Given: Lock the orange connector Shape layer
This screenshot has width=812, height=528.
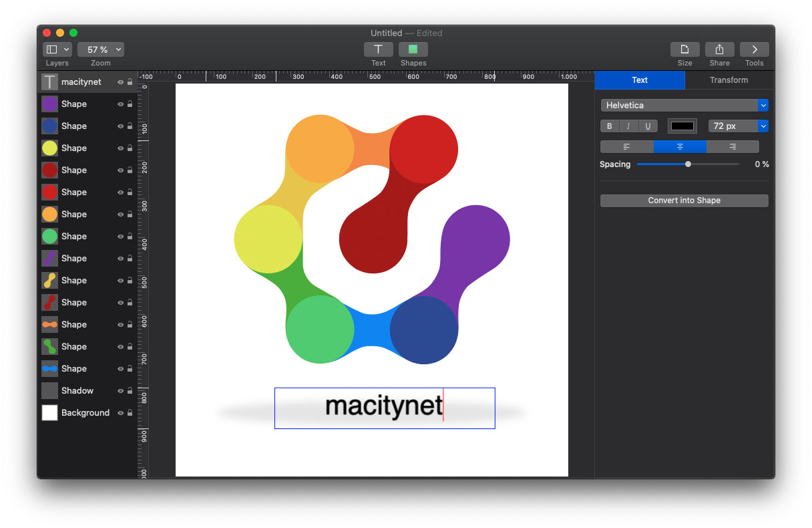Looking at the screenshot, I should click(x=130, y=325).
